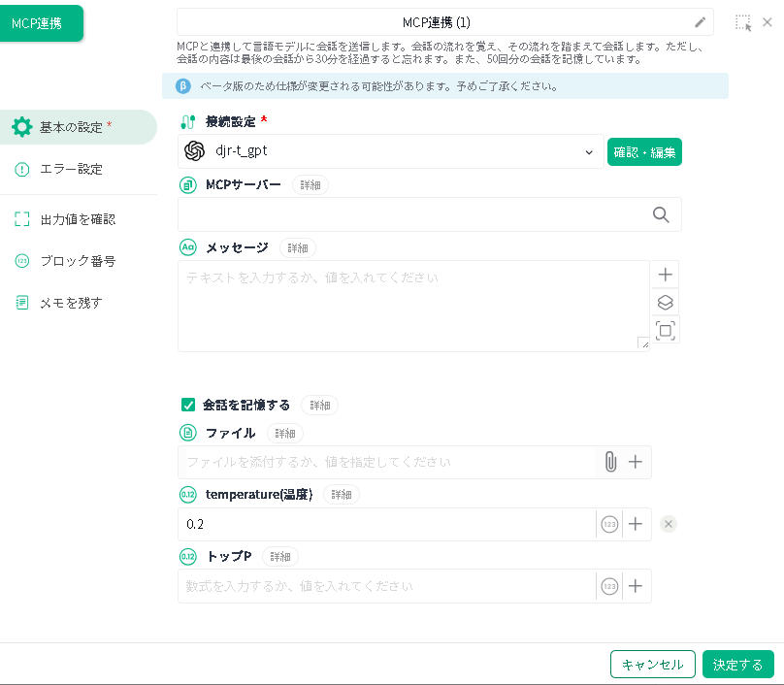
Task: Click the plus icon in the ファイル row
Action: [x=636, y=462]
